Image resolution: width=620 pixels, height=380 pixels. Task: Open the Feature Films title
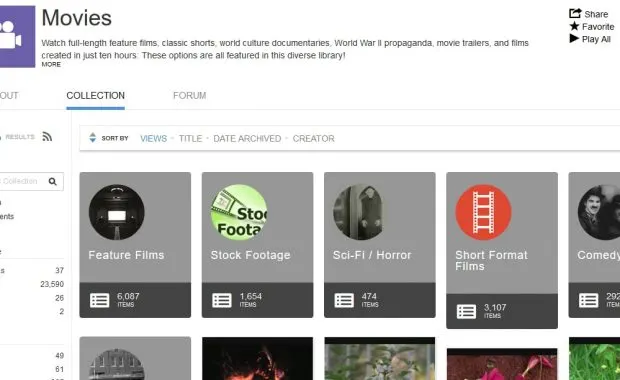[126, 255]
